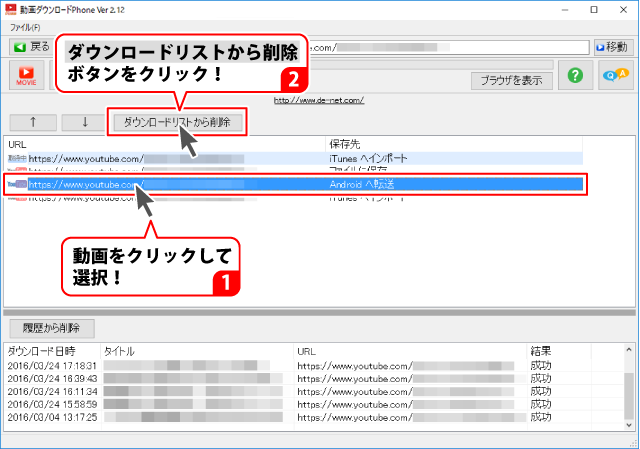The image size is (640, 449).
Task: Click the 結果 column header
Action: 559,351
